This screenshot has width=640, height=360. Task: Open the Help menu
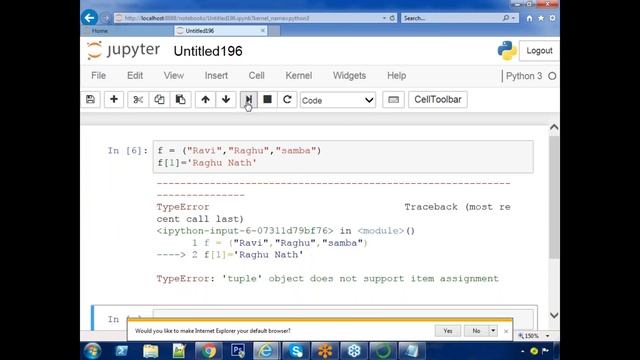396,76
